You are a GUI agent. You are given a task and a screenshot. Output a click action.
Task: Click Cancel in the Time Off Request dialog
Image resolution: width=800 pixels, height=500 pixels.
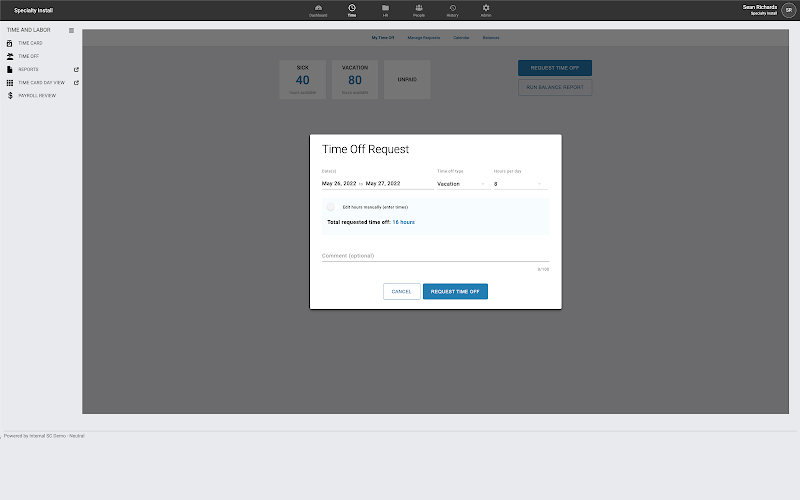(401, 292)
